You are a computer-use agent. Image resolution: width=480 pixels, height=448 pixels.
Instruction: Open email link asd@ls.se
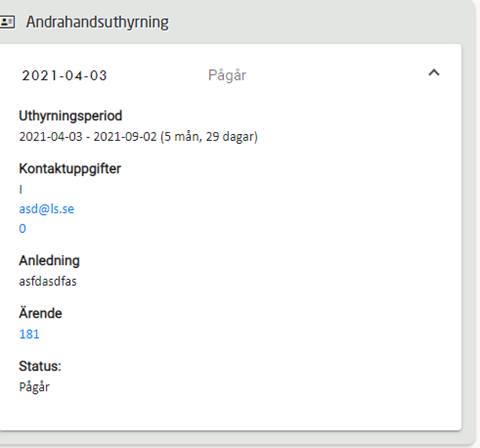click(47, 209)
